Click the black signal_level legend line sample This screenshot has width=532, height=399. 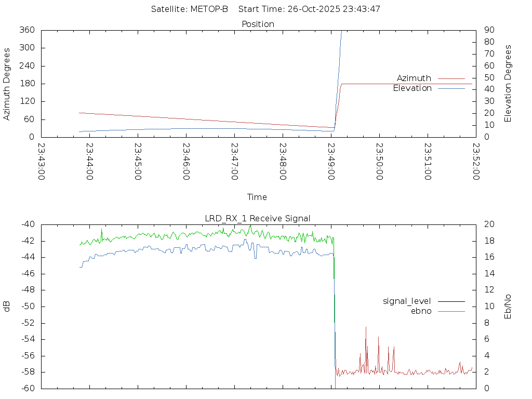451,301
